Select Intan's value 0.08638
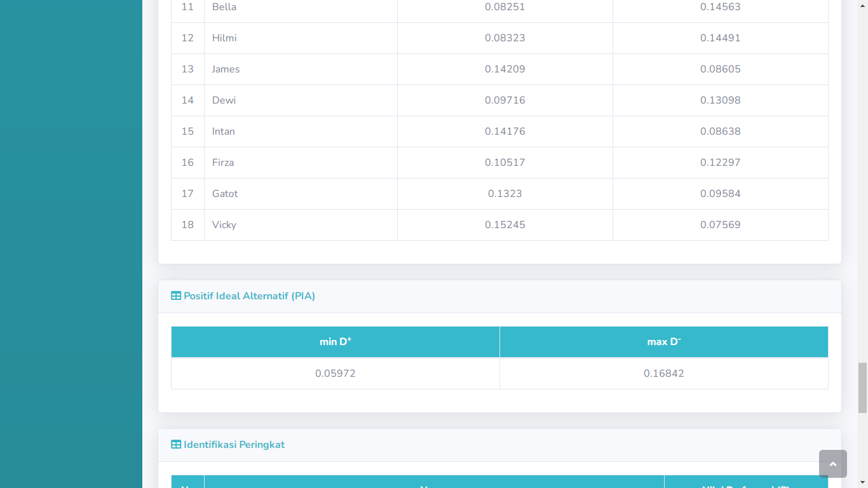Image resolution: width=868 pixels, height=488 pixels. pyautogui.click(x=721, y=132)
